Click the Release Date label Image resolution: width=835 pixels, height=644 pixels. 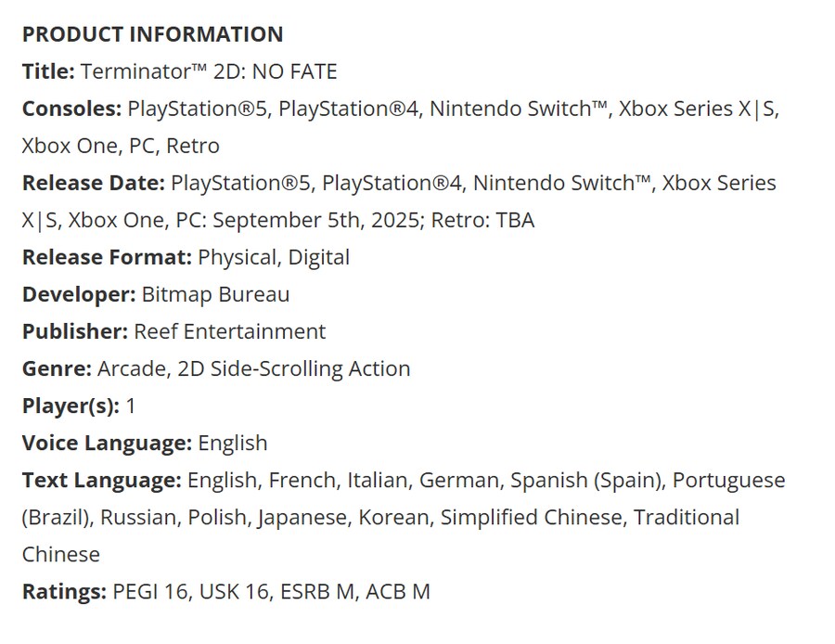click(x=94, y=183)
